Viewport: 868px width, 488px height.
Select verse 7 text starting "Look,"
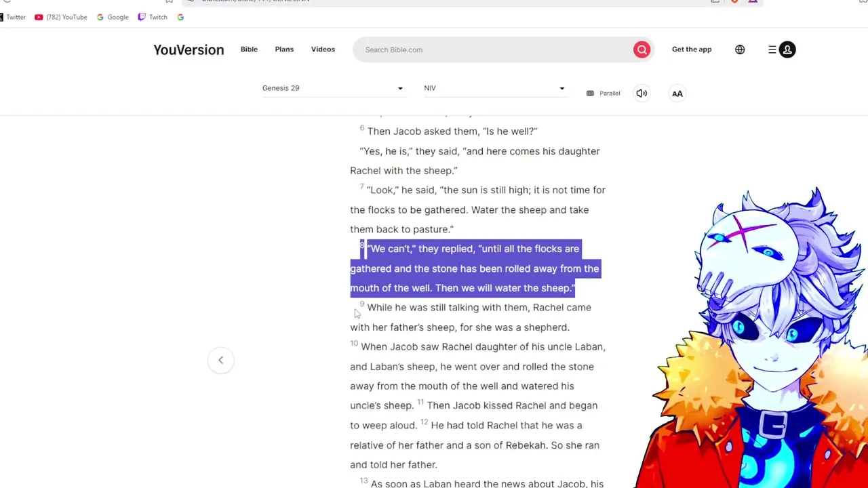[x=477, y=210]
